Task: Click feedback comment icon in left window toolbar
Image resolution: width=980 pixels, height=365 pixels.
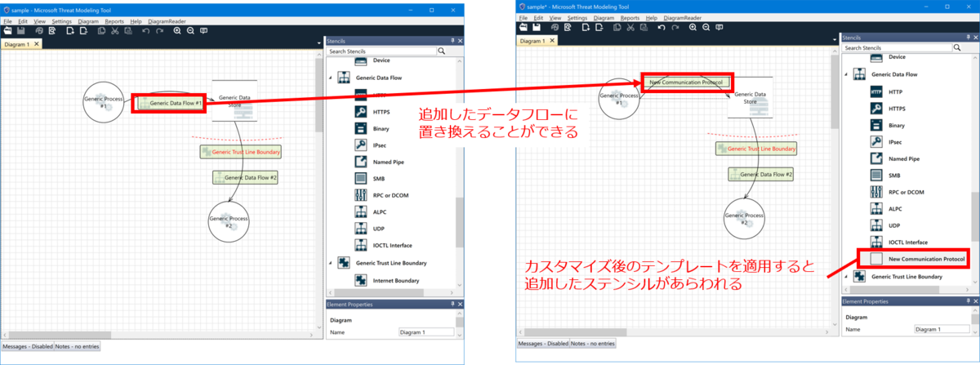Action: pyautogui.click(x=203, y=31)
